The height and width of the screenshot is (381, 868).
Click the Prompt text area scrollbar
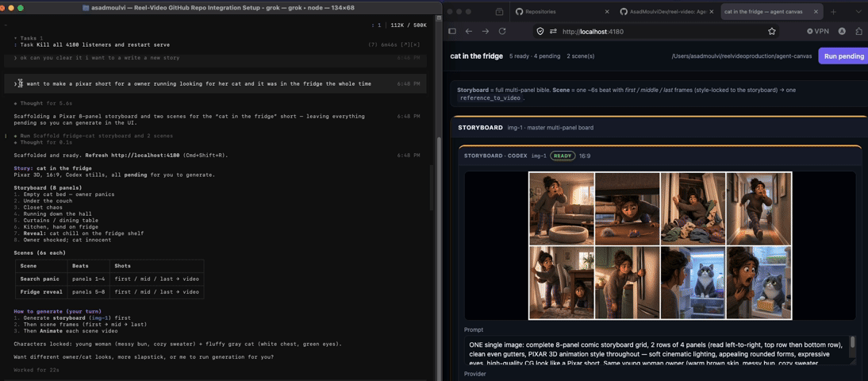point(853,344)
